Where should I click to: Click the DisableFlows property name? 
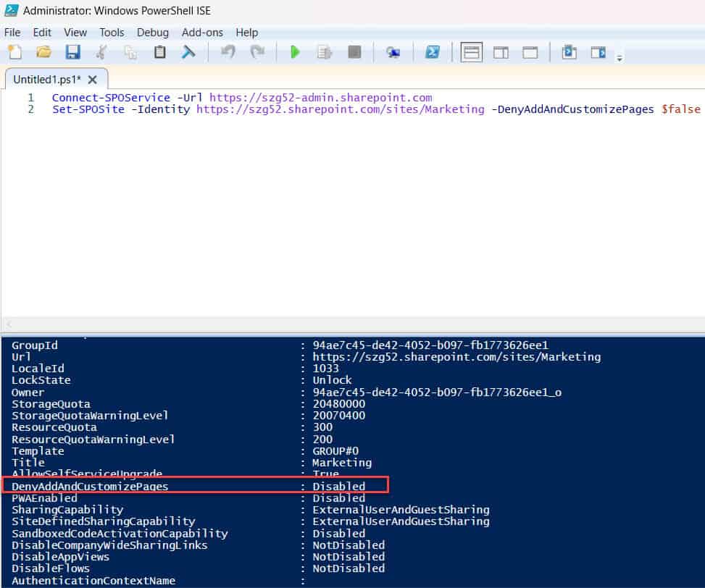tap(51, 568)
